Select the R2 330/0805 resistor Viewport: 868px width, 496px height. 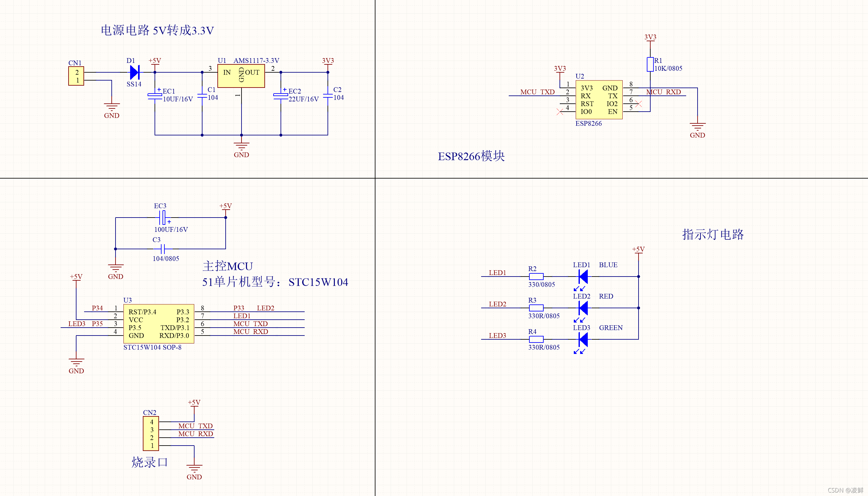click(x=536, y=276)
